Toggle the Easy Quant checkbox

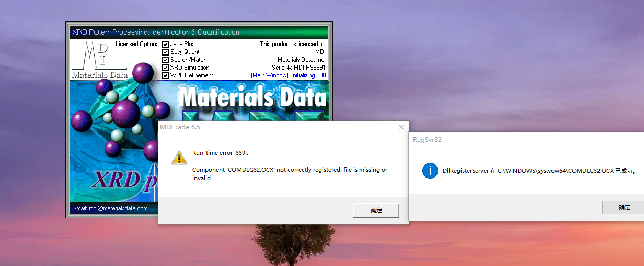[x=166, y=52]
